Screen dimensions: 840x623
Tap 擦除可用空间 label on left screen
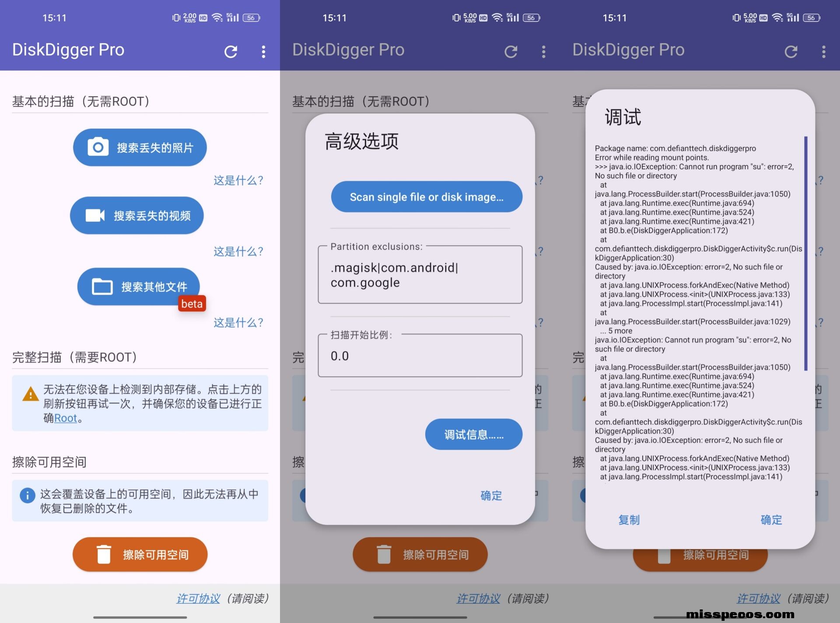[x=156, y=555]
